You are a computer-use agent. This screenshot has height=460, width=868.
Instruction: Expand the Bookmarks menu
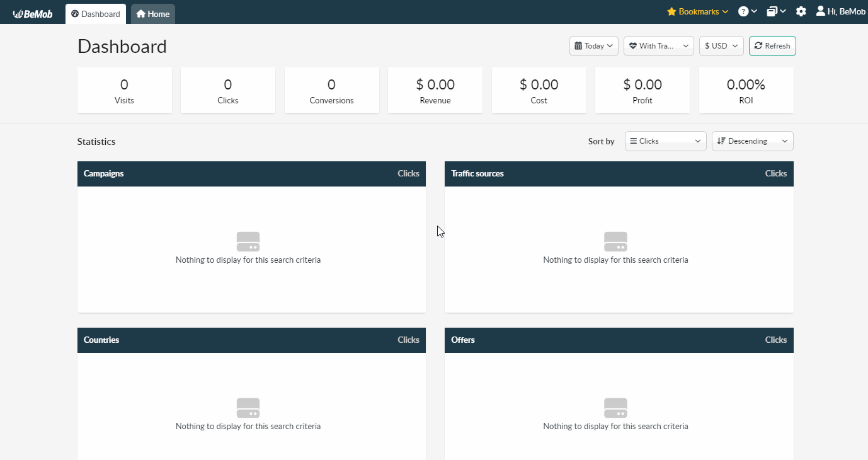coord(698,11)
